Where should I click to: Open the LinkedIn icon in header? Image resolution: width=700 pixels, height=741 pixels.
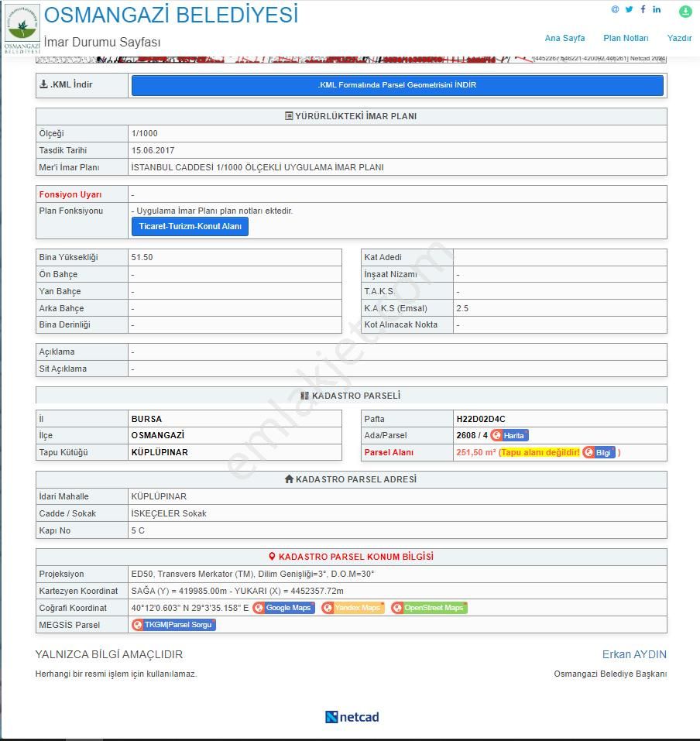point(657,9)
